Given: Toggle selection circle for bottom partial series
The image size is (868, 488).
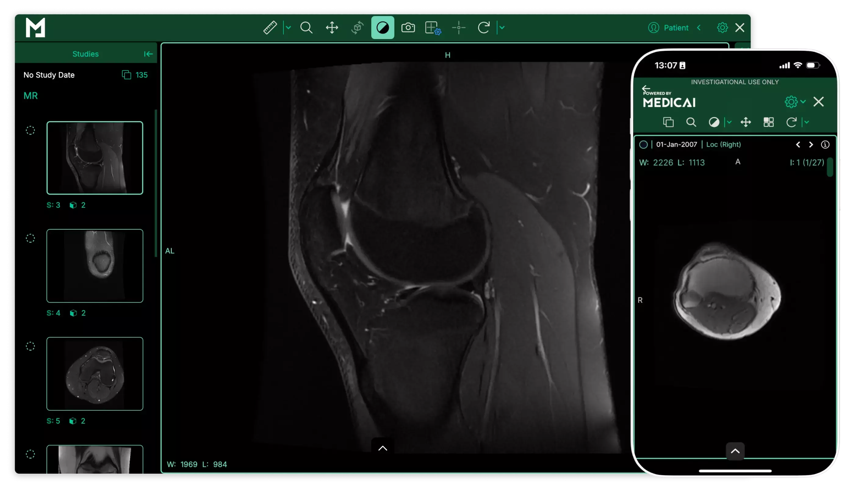Looking at the screenshot, I should click(x=30, y=454).
